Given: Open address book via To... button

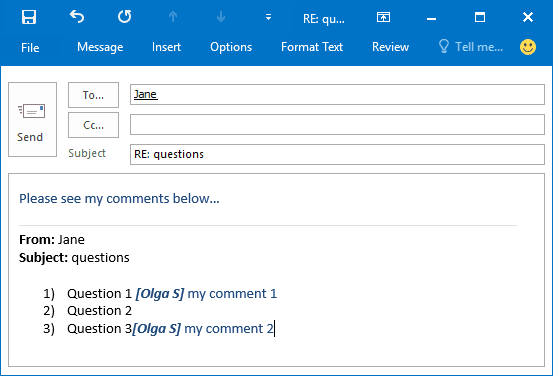Looking at the screenshot, I should coord(93,95).
